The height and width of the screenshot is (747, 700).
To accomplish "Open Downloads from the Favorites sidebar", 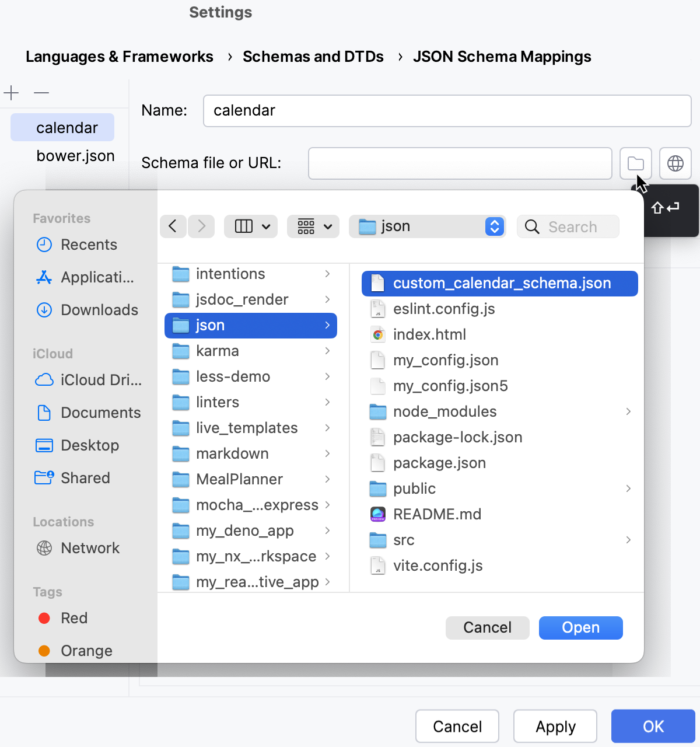I will 99,310.
